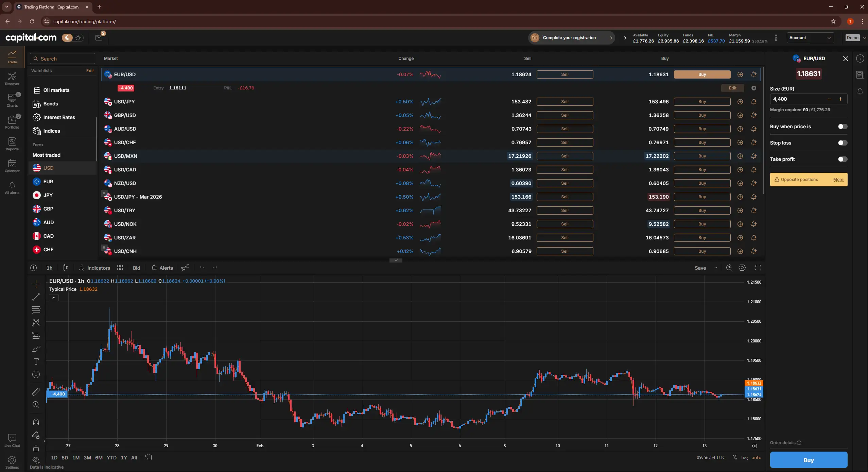The height and width of the screenshot is (472, 868).
Task: Click the Buy button in the EUR/USD order panel
Action: (x=809, y=460)
